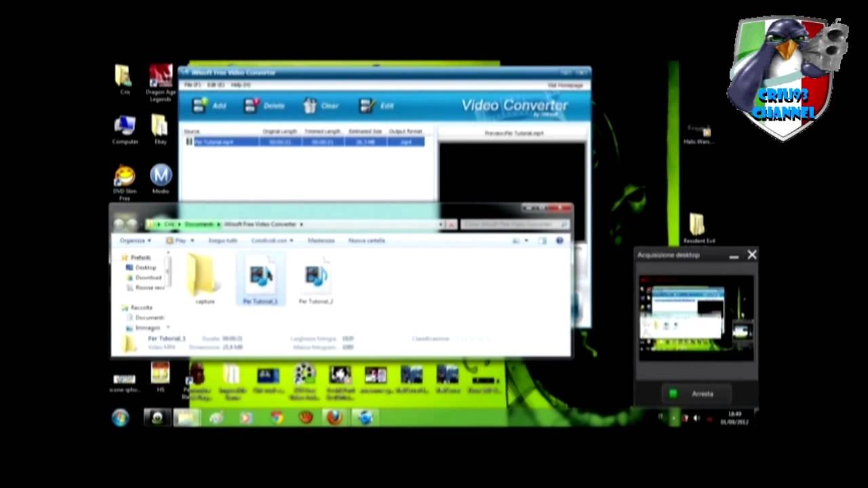This screenshot has height=488, width=868.
Task: Expand the Play dropdown arrow in Explorer
Action: tap(193, 241)
